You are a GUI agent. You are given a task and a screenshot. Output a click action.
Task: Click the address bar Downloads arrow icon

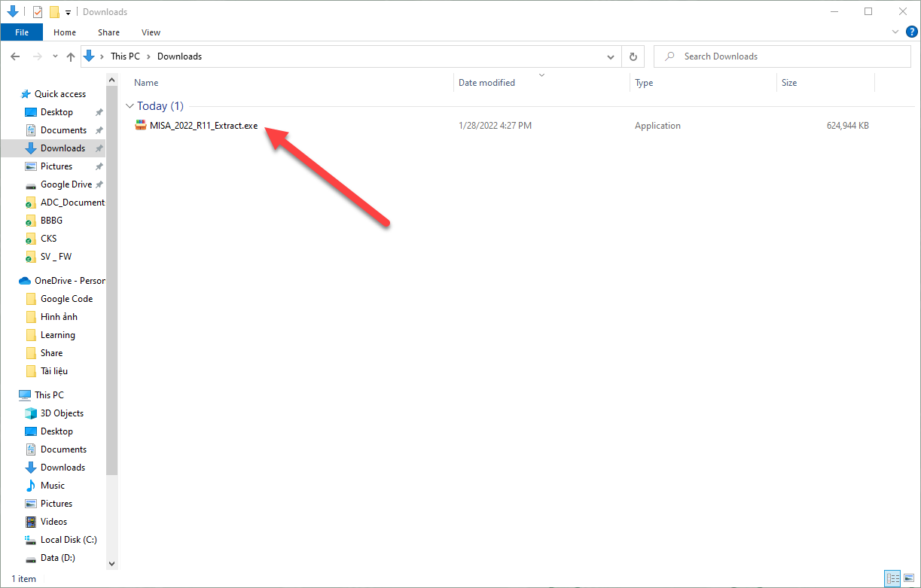[x=89, y=56]
